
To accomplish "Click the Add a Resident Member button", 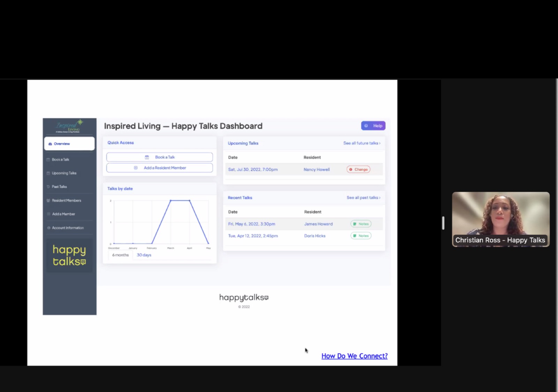I will (159, 168).
